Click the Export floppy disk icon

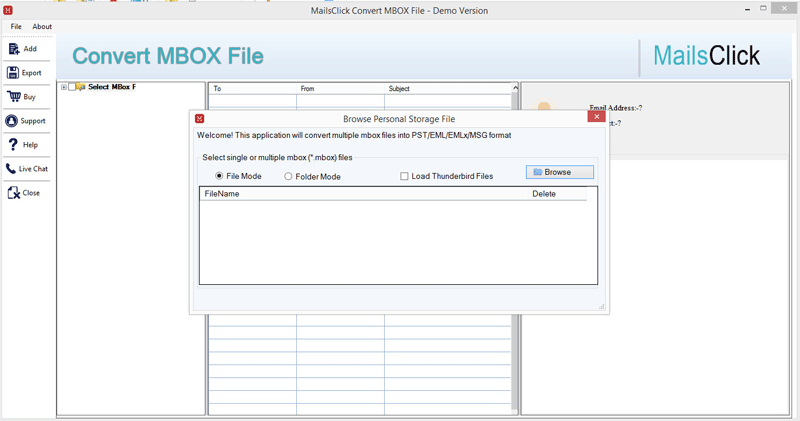coord(13,73)
